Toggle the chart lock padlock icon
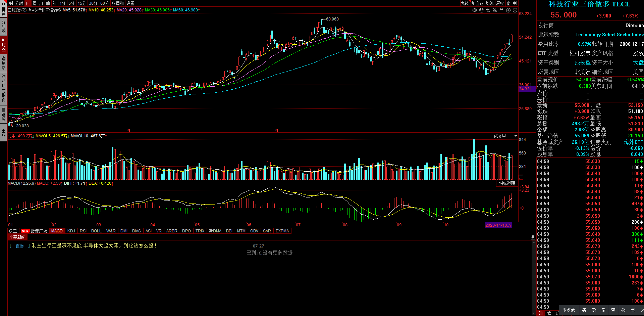The width and height of the screenshot is (644, 316). pos(501,10)
